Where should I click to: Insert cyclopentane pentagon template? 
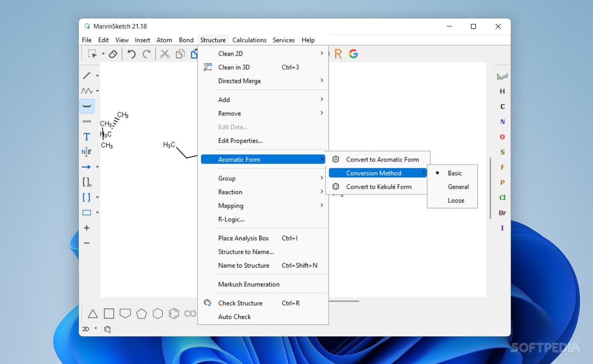pos(141,314)
